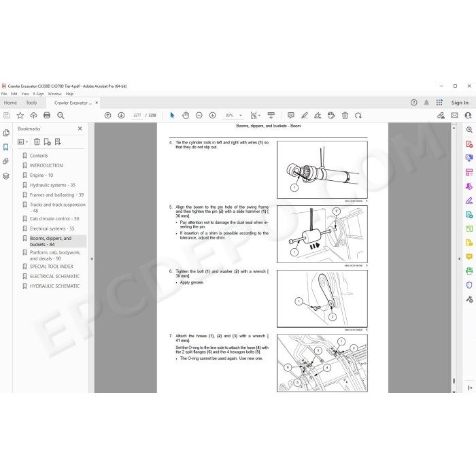Jump to Hydraulic systems - 35 bookmark
Screen dimensions: 476x476
click(x=52, y=185)
